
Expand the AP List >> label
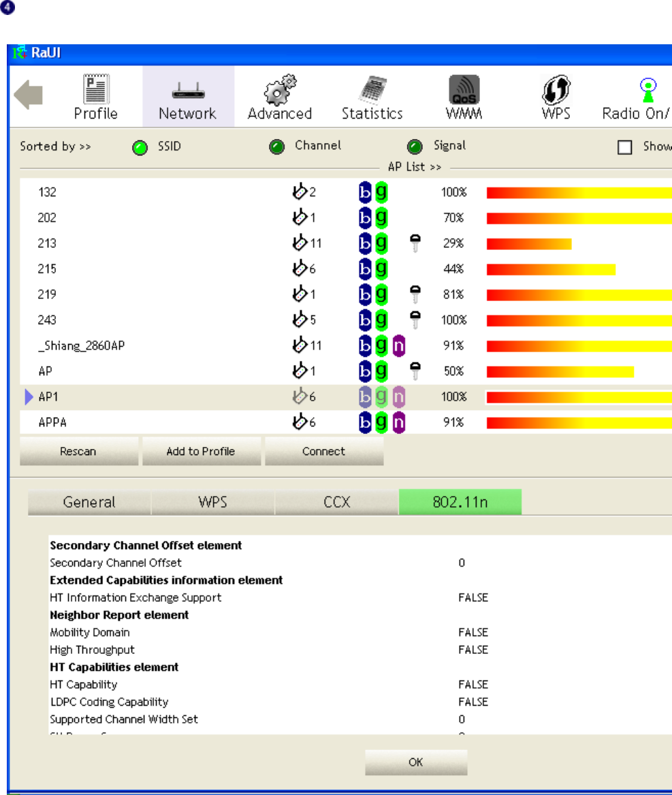point(415,167)
